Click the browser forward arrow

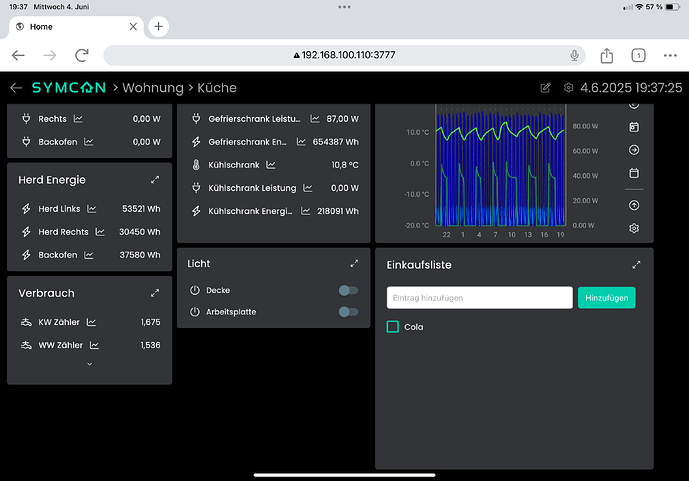50,55
